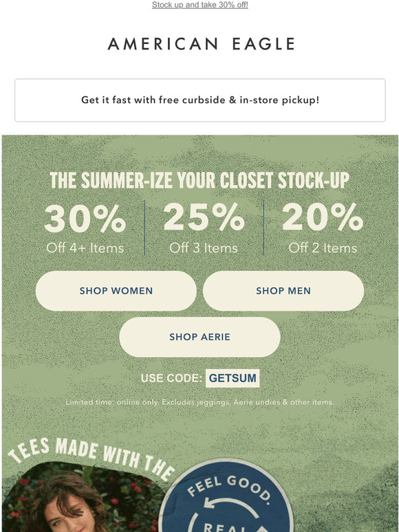Click the 'Off 2 Items' caption
Viewport: 399px width, 532px height.
click(x=323, y=248)
